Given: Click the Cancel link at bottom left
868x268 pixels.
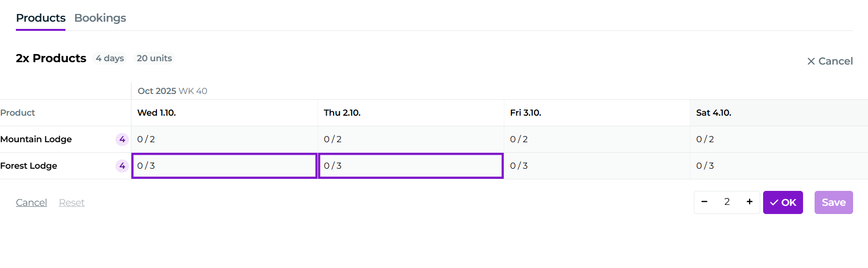Looking at the screenshot, I should (x=31, y=202).
